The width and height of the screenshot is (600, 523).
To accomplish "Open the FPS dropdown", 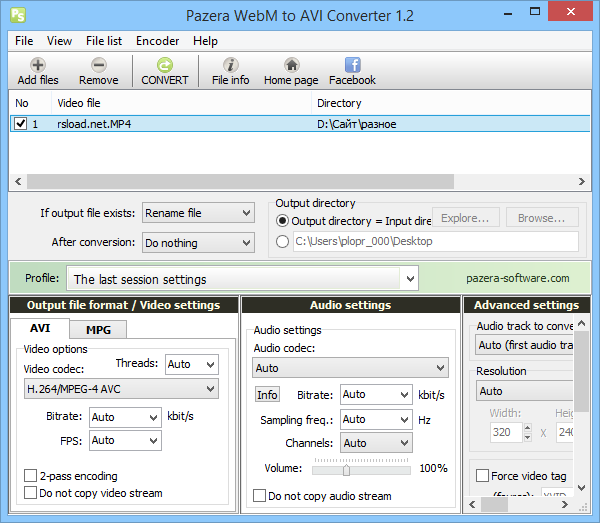I will [125, 440].
